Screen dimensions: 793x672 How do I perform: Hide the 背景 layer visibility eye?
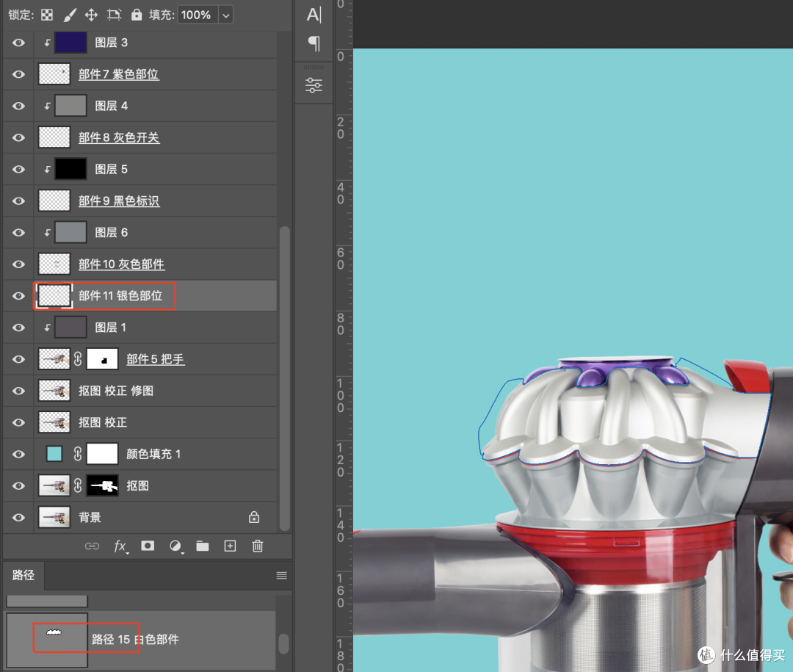point(18,517)
